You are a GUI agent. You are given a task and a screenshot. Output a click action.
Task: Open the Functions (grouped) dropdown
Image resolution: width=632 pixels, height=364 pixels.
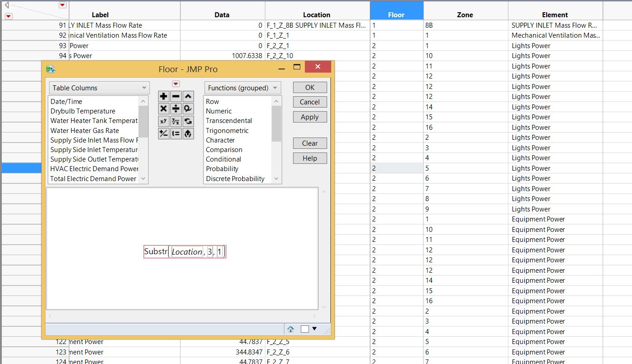click(243, 88)
